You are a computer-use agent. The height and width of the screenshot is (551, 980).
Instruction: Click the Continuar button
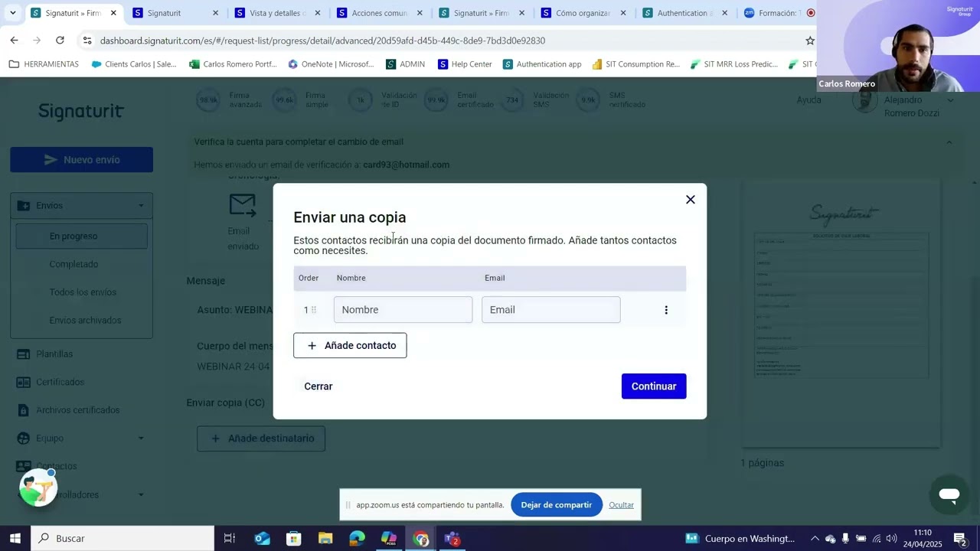654,386
